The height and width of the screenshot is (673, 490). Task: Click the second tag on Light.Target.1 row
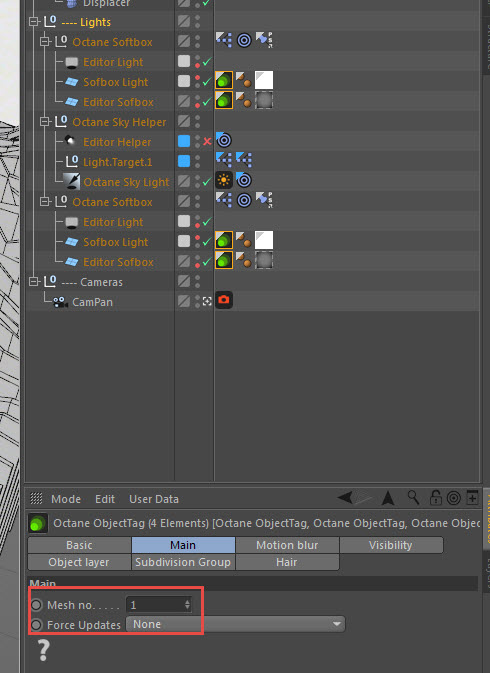244,160
